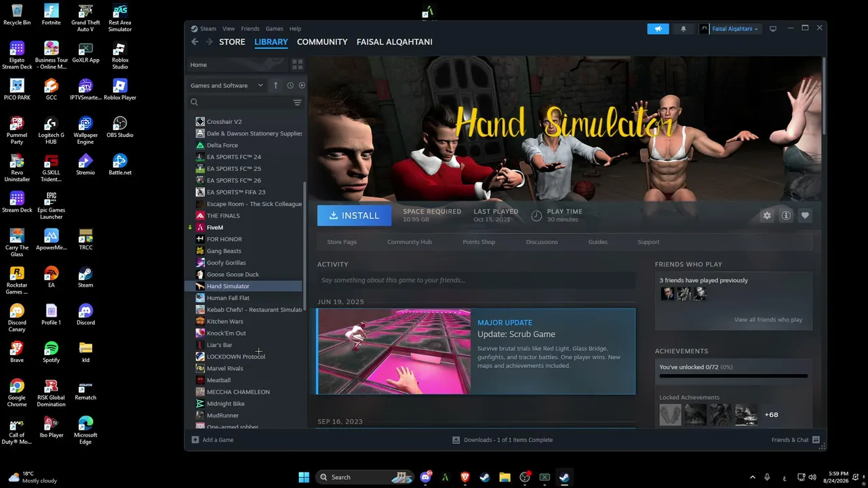Open the Faisal Alqahtani account dropdown
The height and width of the screenshot is (488, 868).
coord(734,28)
